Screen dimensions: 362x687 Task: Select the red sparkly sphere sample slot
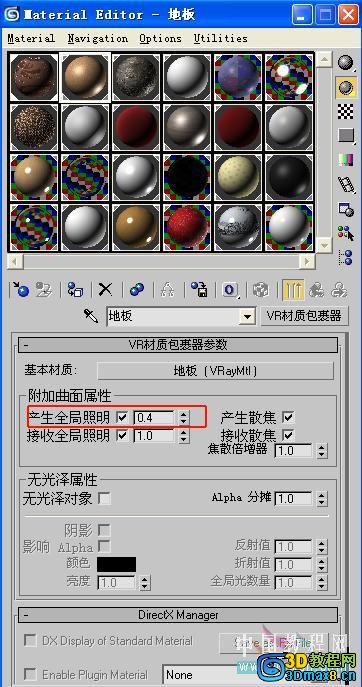[x=187, y=227]
